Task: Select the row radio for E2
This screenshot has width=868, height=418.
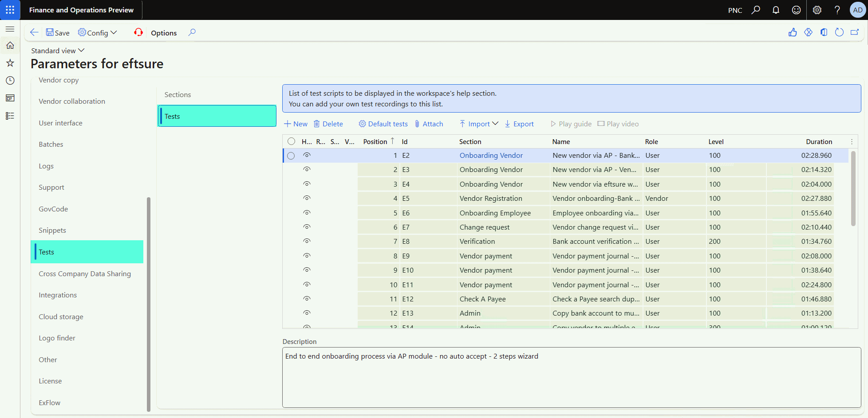Action: [x=291, y=156]
